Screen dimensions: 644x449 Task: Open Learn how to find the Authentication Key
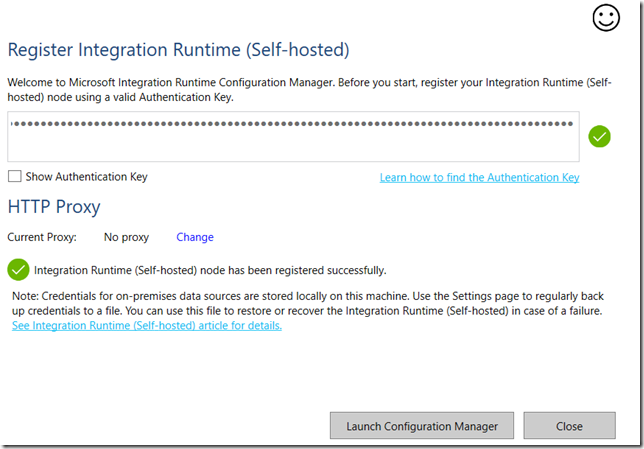(479, 177)
